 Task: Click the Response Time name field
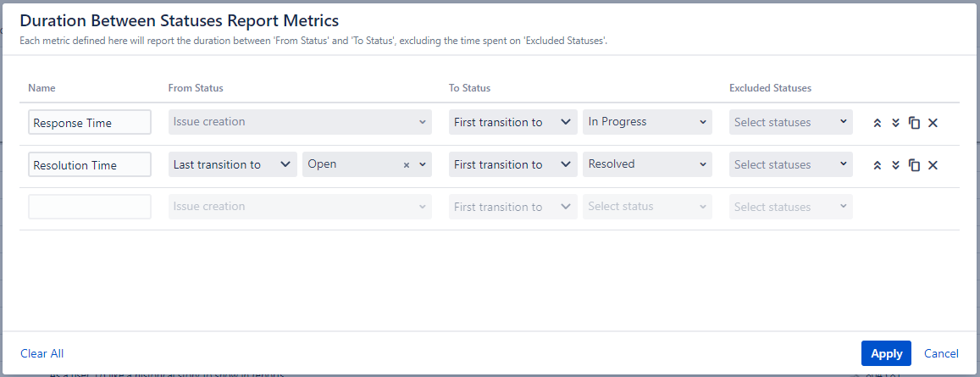[89, 123]
